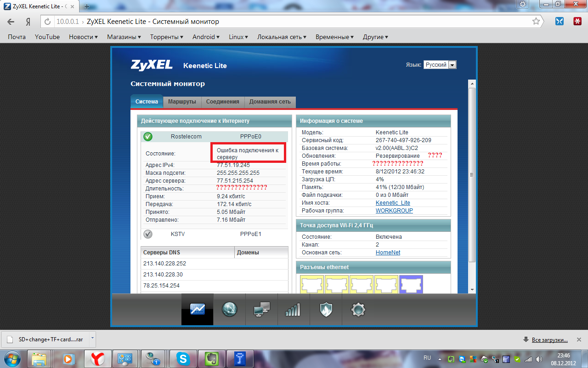Switch to the Маршруты tab

tap(182, 102)
